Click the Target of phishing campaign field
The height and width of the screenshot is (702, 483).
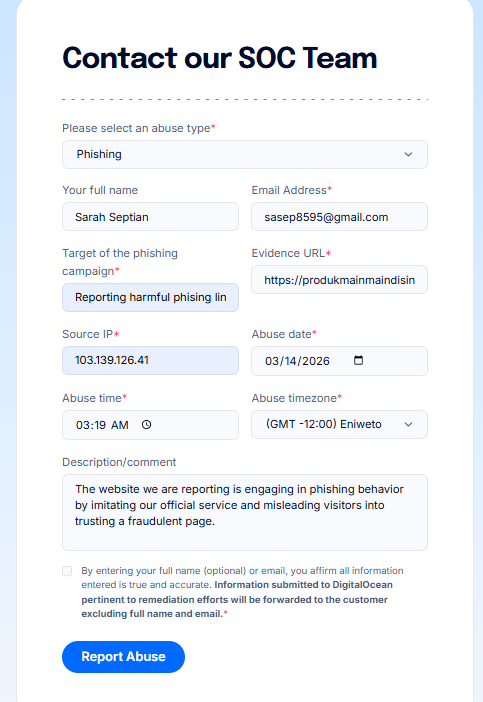(x=150, y=297)
